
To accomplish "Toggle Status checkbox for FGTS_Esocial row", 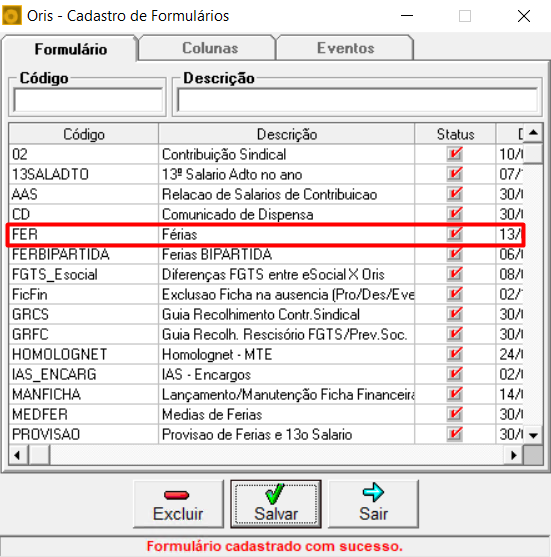I will (455, 274).
